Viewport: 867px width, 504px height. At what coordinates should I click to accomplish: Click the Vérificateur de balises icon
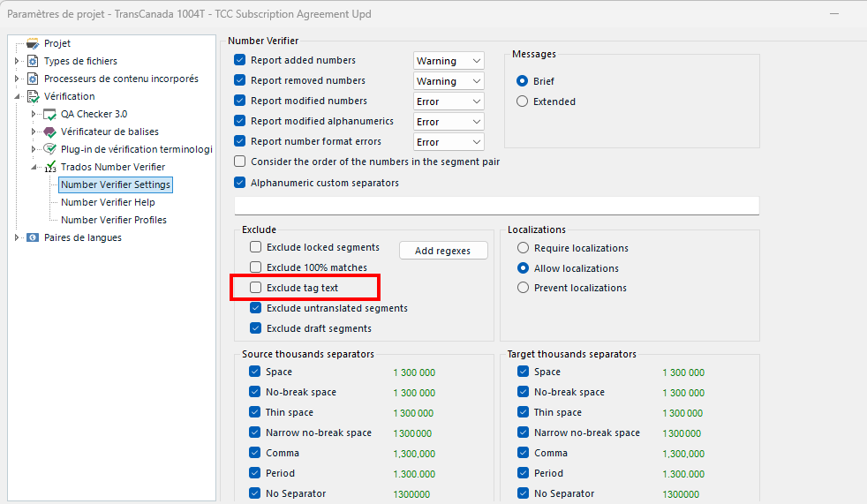tap(49, 132)
